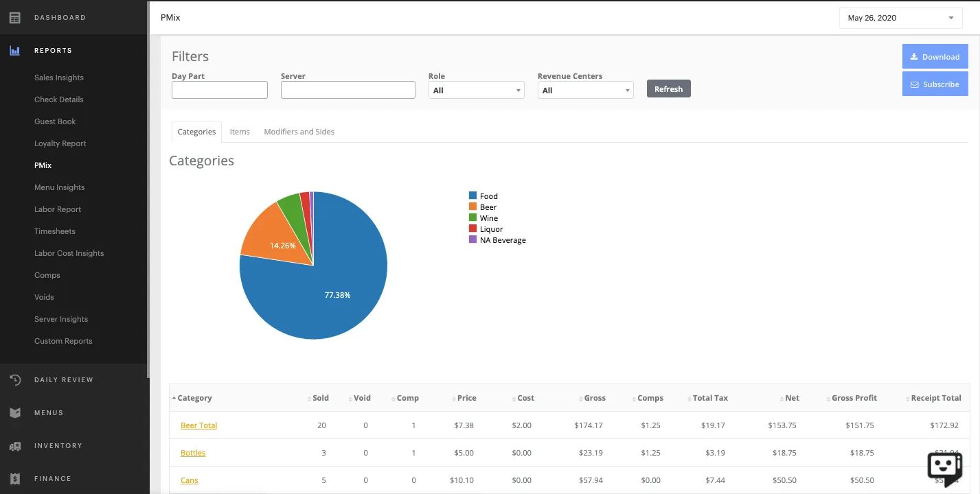Click the Day Part input field

219,90
